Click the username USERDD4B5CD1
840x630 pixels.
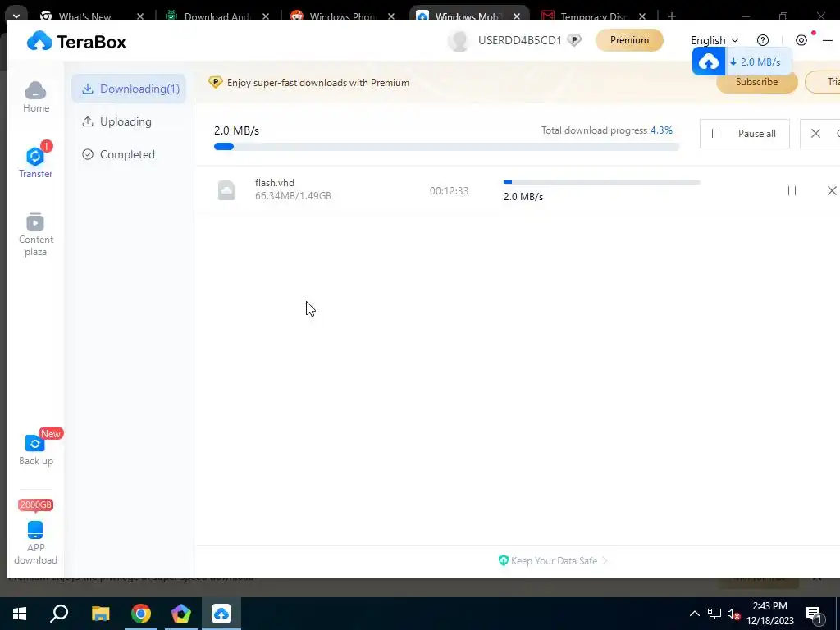[x=519, y=40]
